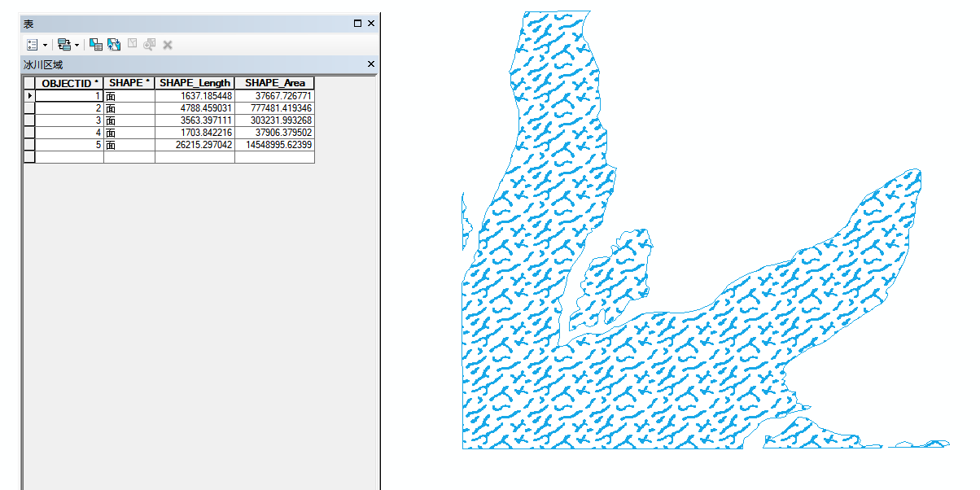
Task: Click the 冰川区域 table title
Action: [43, 64]
